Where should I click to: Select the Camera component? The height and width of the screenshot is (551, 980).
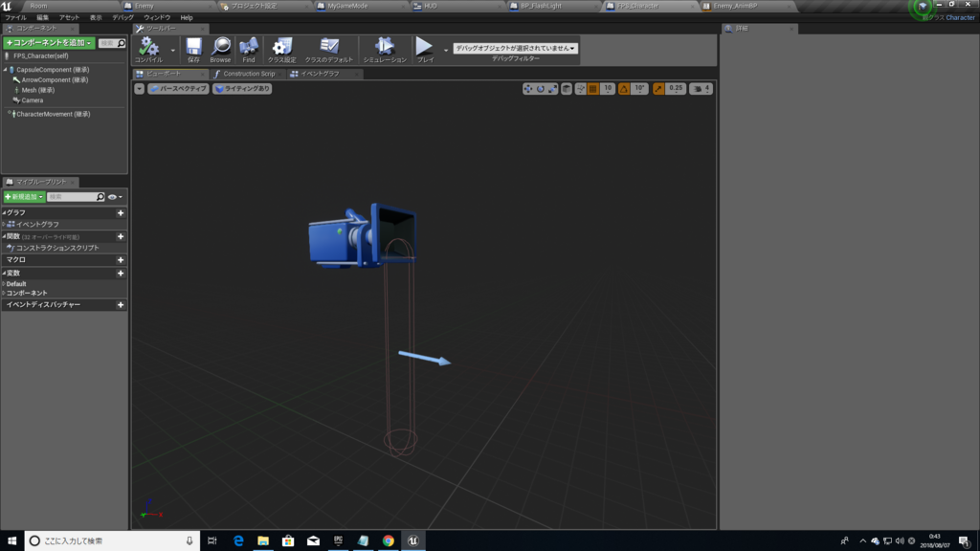tap(32, 99)
